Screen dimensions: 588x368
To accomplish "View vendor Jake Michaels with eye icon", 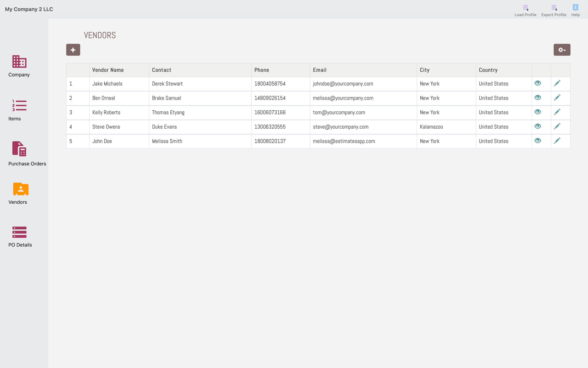I will pos(538,83).
